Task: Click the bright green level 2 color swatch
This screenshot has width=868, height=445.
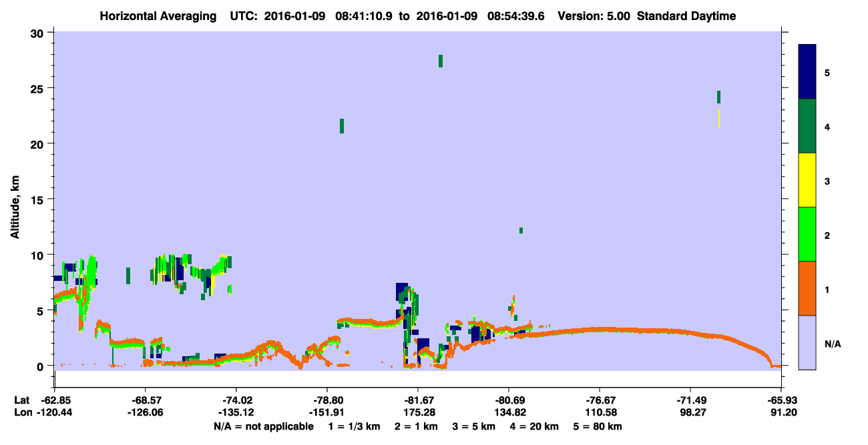Action: tap(807, 234)
